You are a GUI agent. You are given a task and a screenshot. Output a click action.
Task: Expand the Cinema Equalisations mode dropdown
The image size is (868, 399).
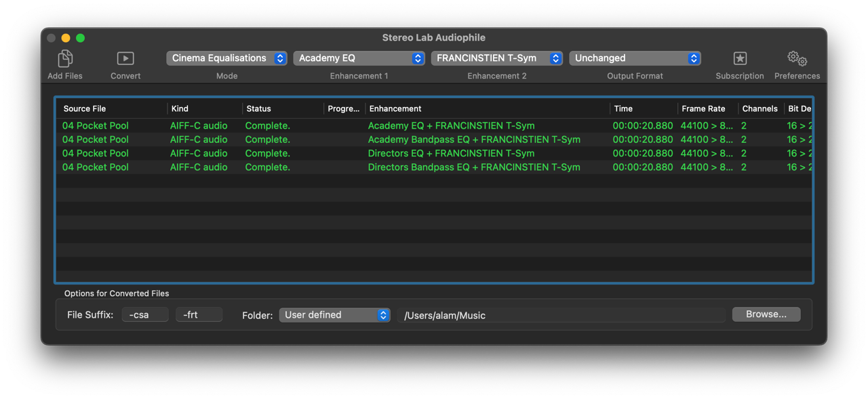pyautogui.click(x=226, y=58)
